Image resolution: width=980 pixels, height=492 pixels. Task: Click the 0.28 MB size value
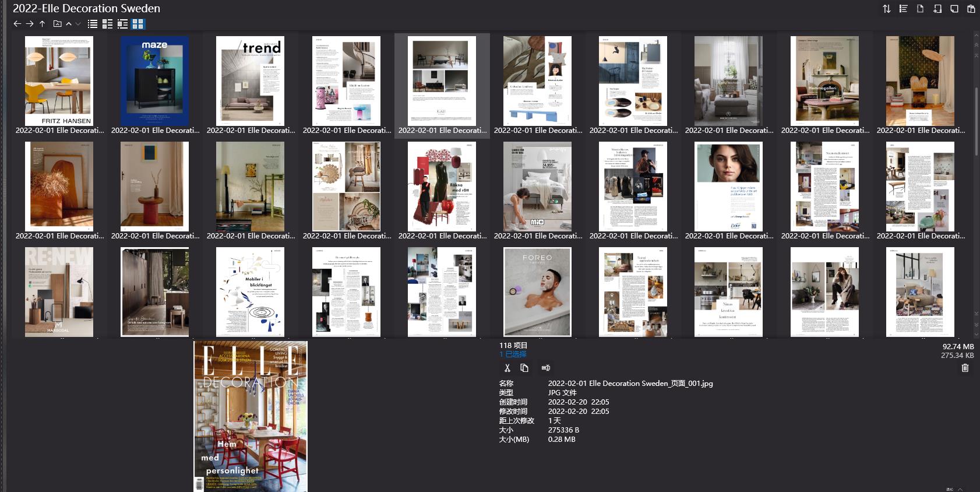(562, 439)
